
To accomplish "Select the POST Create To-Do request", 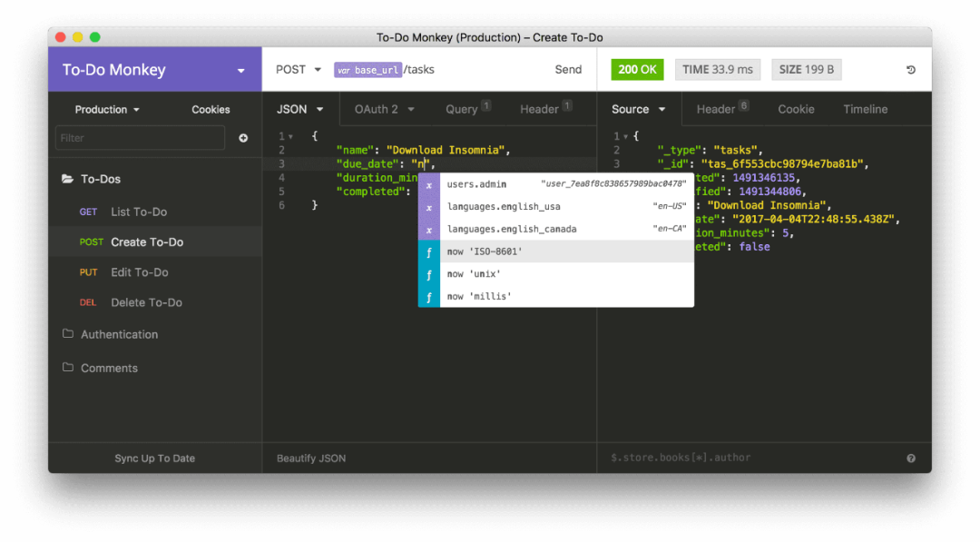I will tap(155, 241).
